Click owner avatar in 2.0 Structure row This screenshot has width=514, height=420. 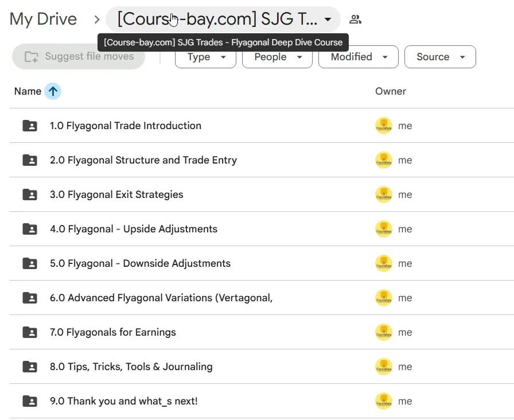coord(384,160)
